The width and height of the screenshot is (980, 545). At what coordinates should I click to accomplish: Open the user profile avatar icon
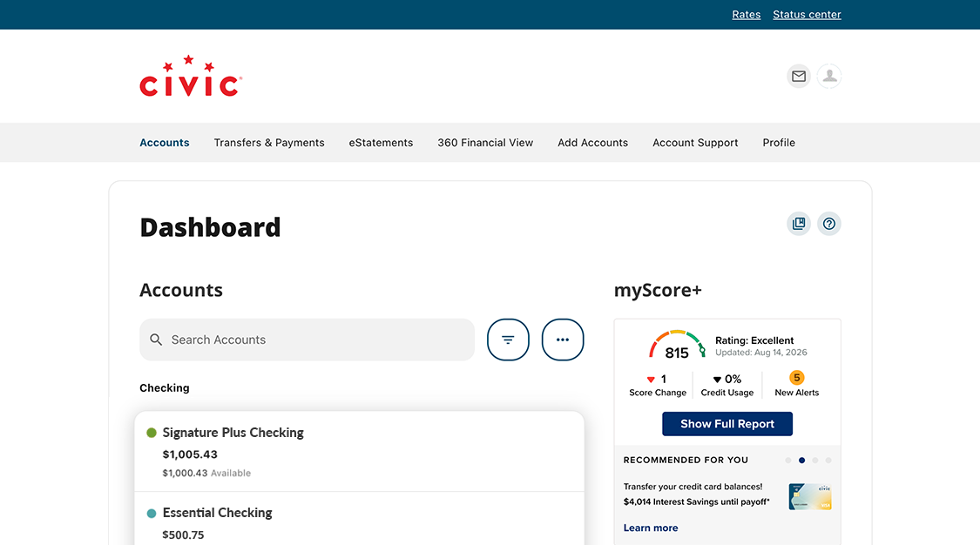point(829,76)
